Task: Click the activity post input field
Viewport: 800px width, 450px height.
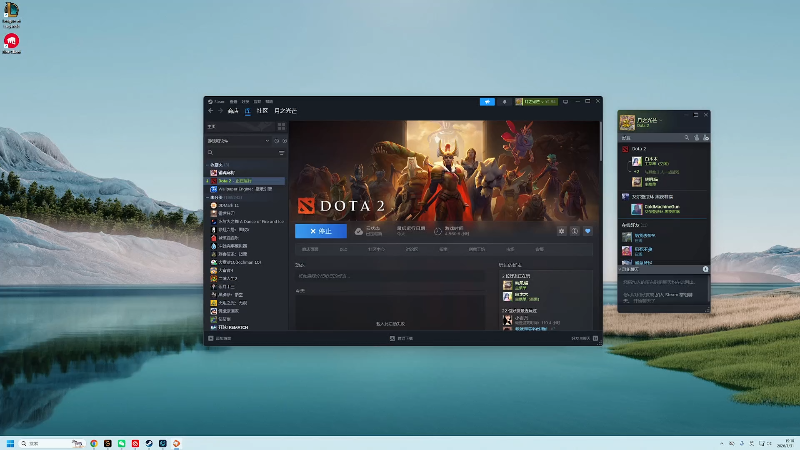Action: [x=390, y=276]
